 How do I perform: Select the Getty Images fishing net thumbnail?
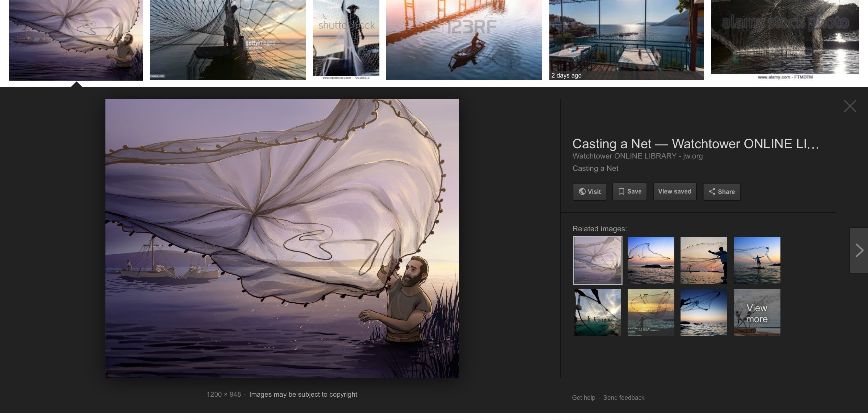(x=228, y=40)
